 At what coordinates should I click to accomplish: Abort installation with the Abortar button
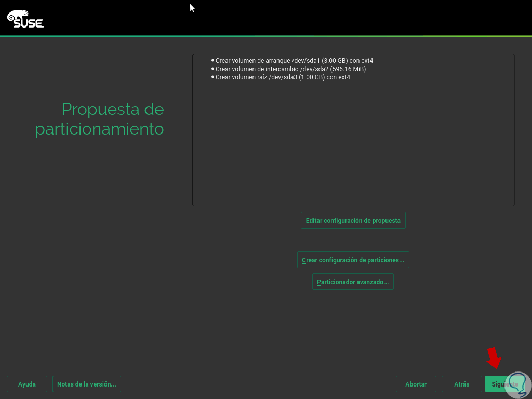(416, 384)
